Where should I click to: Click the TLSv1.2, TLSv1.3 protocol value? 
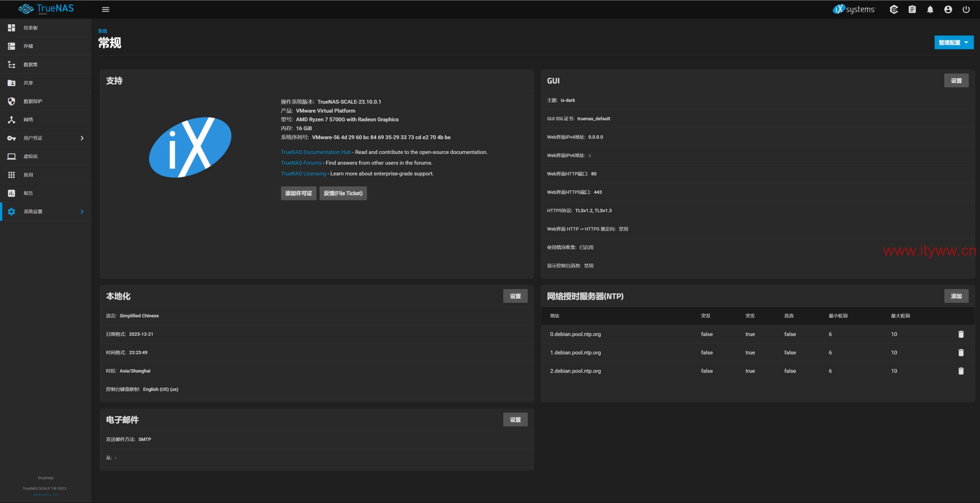click(593, 210)
